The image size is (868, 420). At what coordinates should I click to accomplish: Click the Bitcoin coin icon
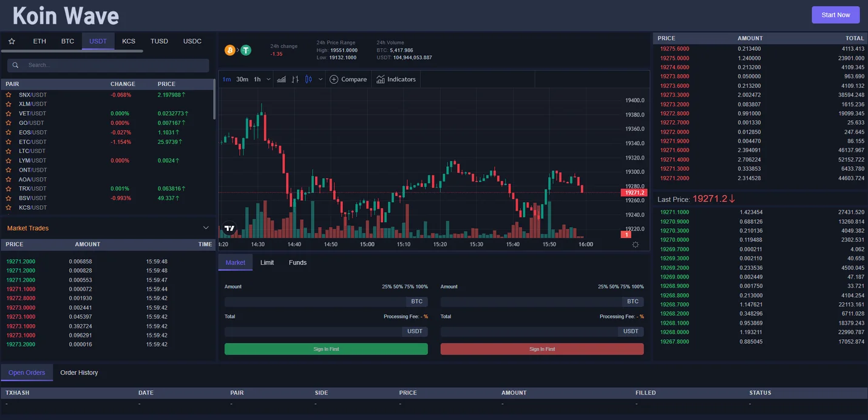coord(230,50)
